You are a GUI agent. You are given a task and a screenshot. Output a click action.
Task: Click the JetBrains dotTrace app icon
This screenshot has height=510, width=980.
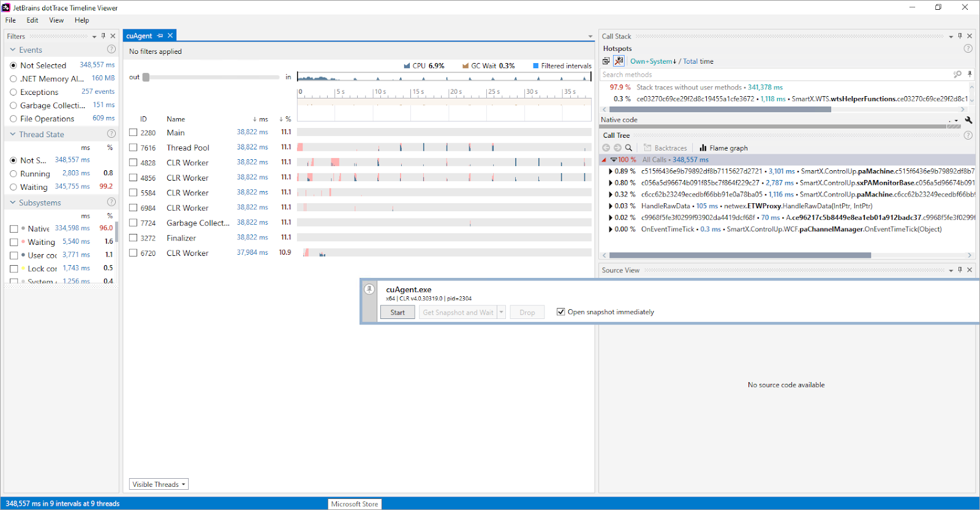(6, 7)
